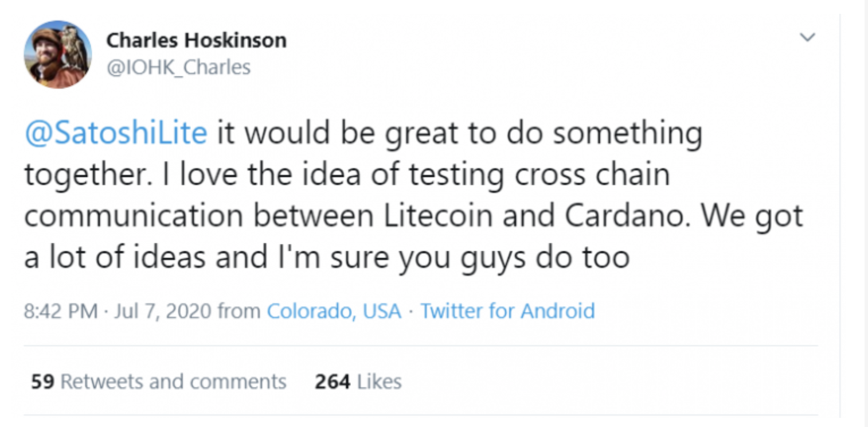Click the Colorado, USA location link
Viewport: 868px width, 427px height.
334,311
